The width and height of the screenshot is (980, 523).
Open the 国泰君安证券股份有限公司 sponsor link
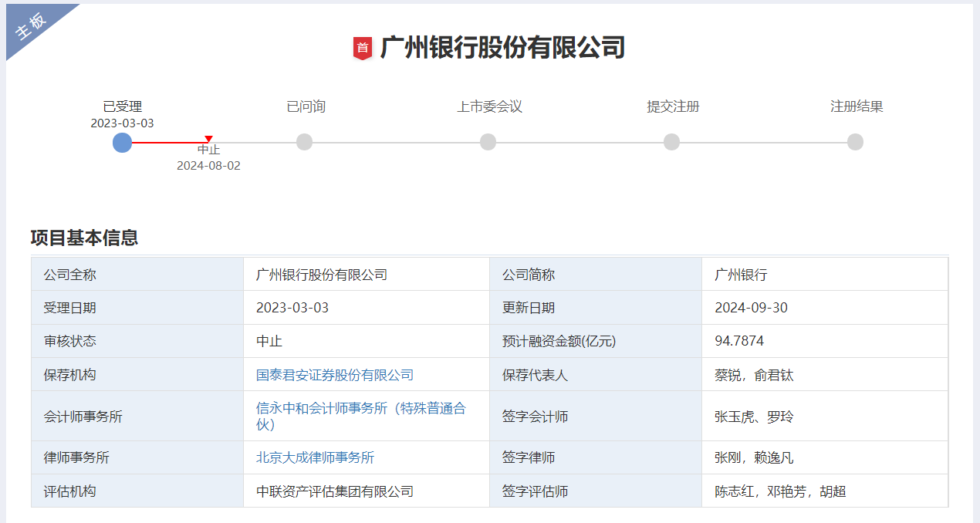point(335,374)
